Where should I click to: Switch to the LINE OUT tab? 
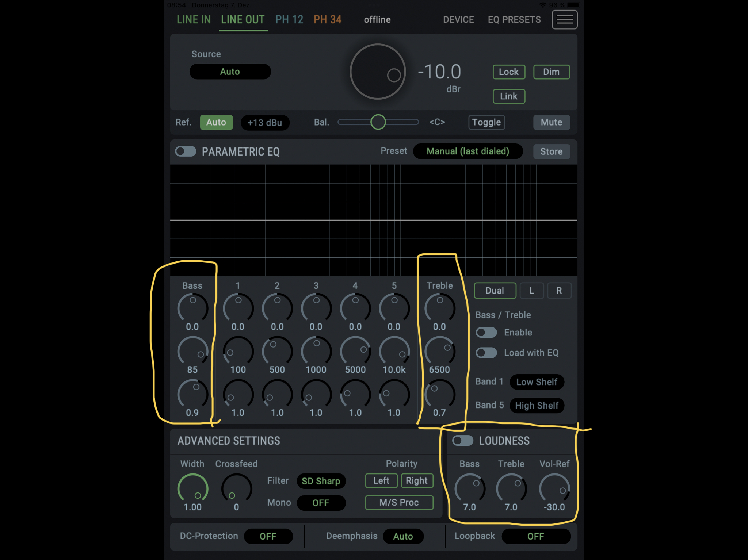pyautogui.click(x=243, y=20)
